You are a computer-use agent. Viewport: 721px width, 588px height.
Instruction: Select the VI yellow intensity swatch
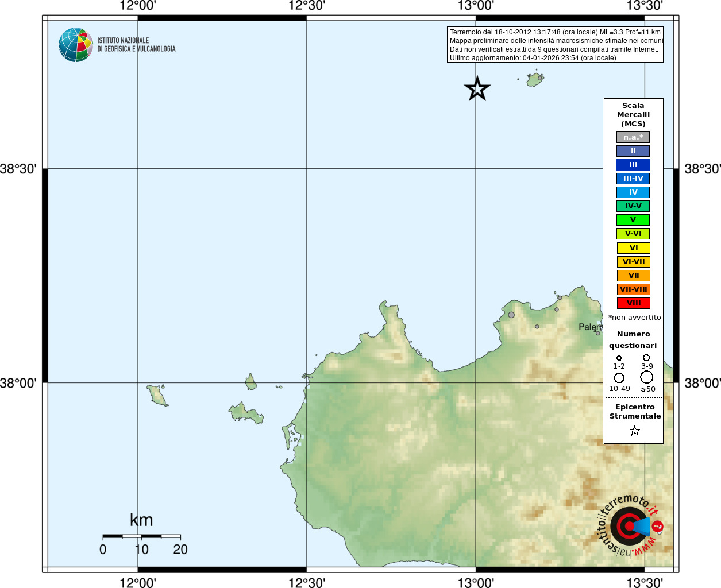pos(633,248)
